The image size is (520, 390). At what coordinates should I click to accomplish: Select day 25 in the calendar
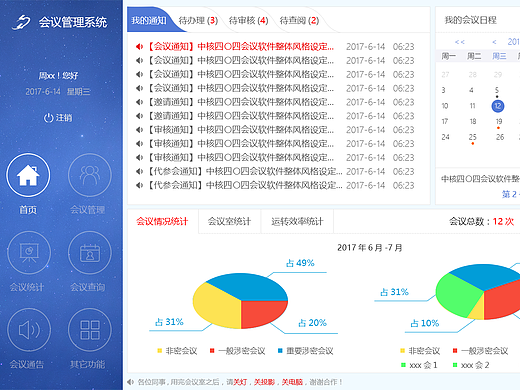click(473, 137)
